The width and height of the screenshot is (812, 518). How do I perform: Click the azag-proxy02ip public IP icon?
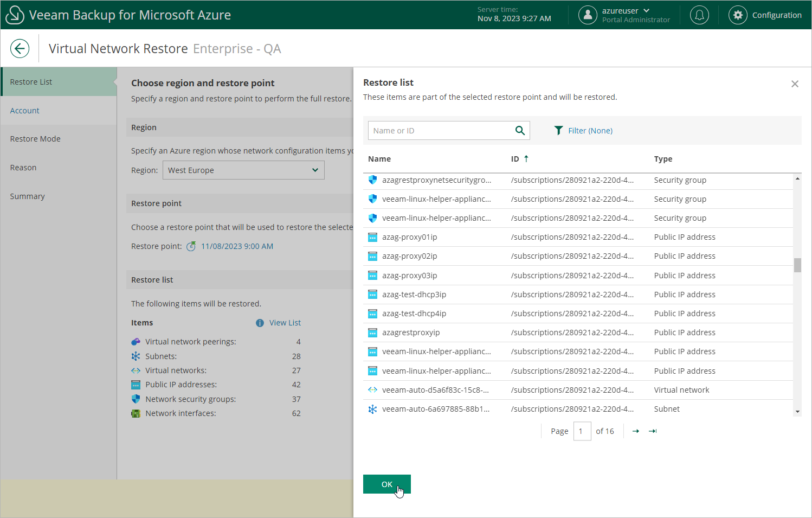coord(372,256)
